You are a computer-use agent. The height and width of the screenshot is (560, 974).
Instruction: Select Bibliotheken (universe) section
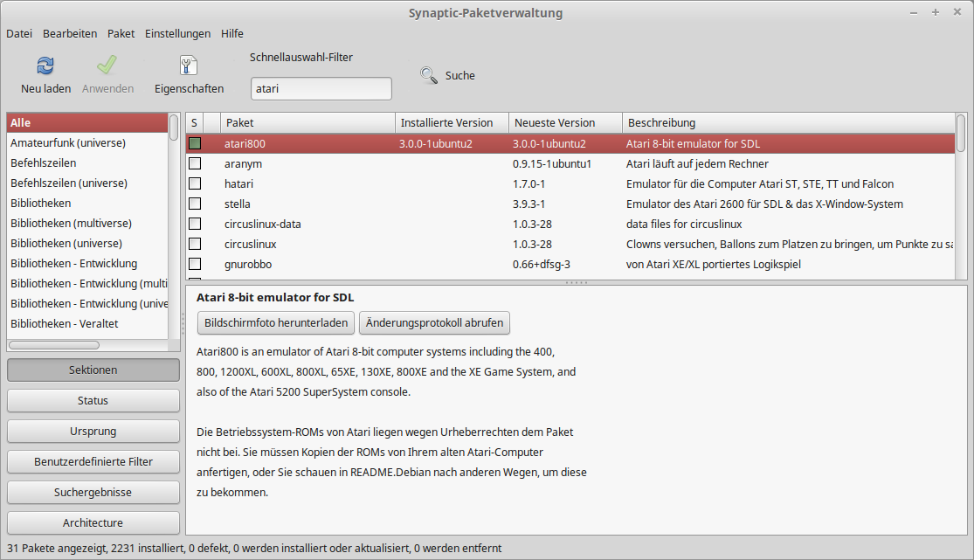point(87,244)
